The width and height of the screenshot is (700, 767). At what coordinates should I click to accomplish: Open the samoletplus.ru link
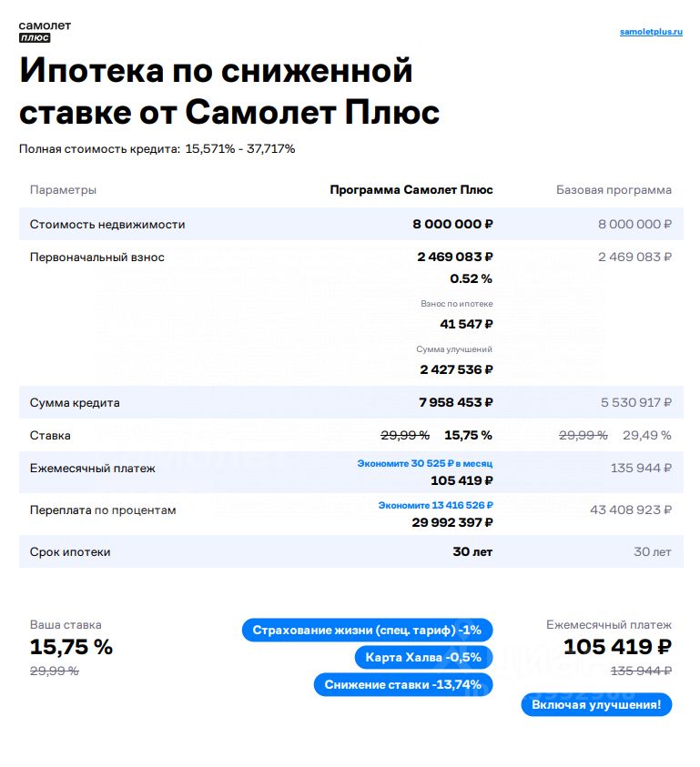(650, 32)
